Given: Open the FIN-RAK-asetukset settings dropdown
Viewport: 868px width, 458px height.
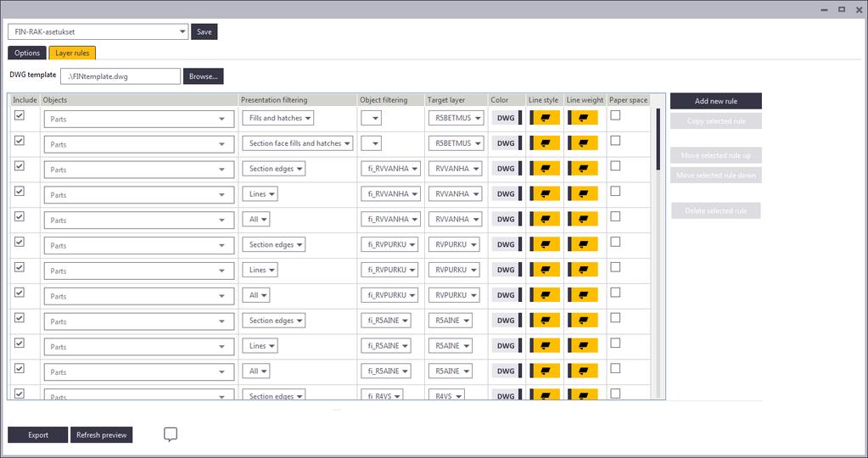Looking at the screenshot, I should pos(98,31).
